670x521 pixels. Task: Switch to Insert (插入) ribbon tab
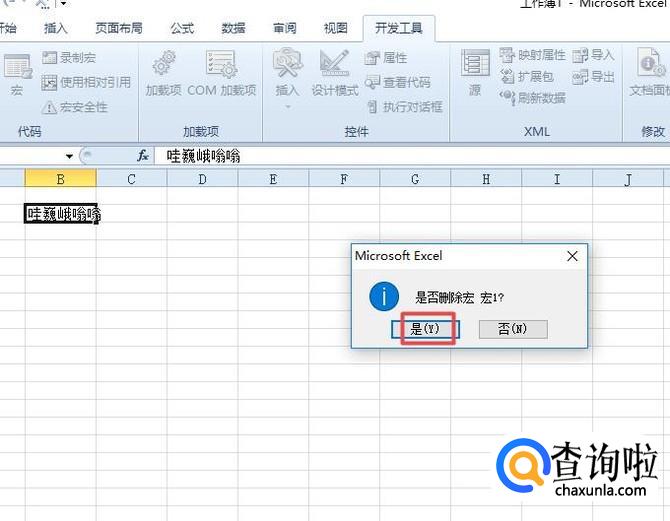(56, 28)
